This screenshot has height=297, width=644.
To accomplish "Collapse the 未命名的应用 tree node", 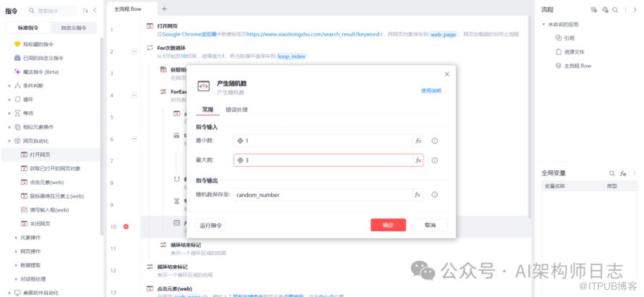I will [543, 25].
